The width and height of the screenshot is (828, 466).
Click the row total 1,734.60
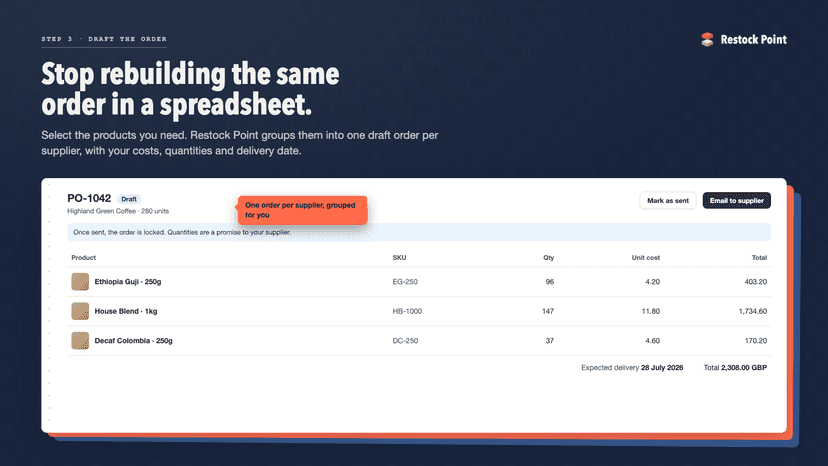[752, 311]
